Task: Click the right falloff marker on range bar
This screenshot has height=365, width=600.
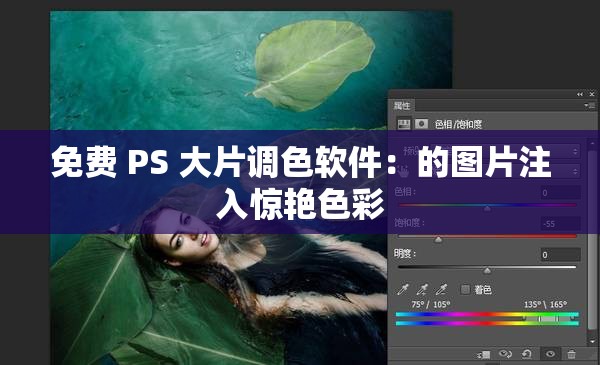Action: pos(573,318)
